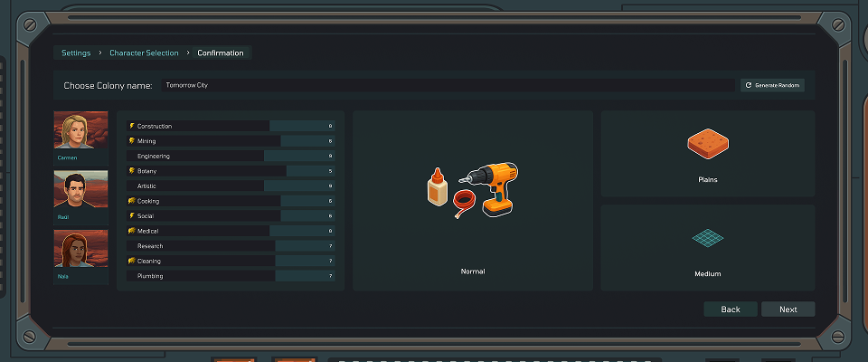
Task: Click the Colony name text field
Action: 448,85
